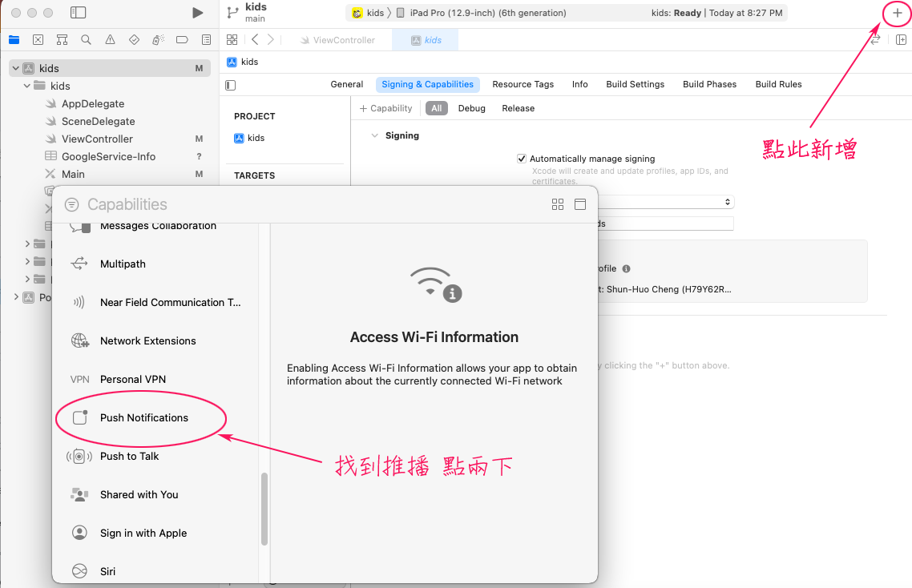Open the Build Phases tab

709,84
